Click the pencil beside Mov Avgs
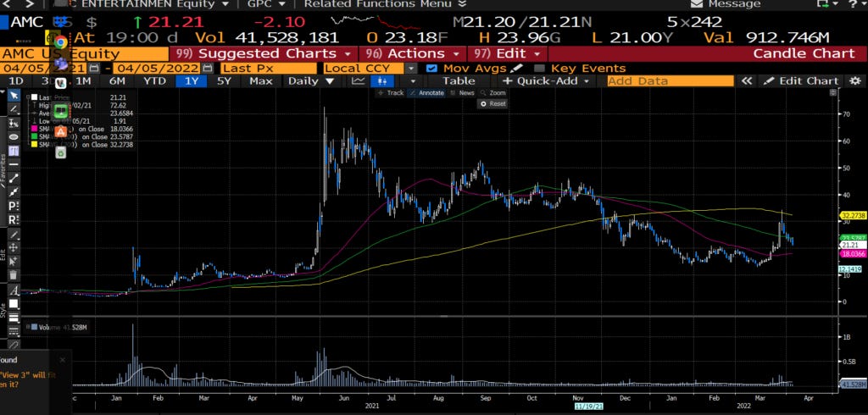 tap(516, 68)
